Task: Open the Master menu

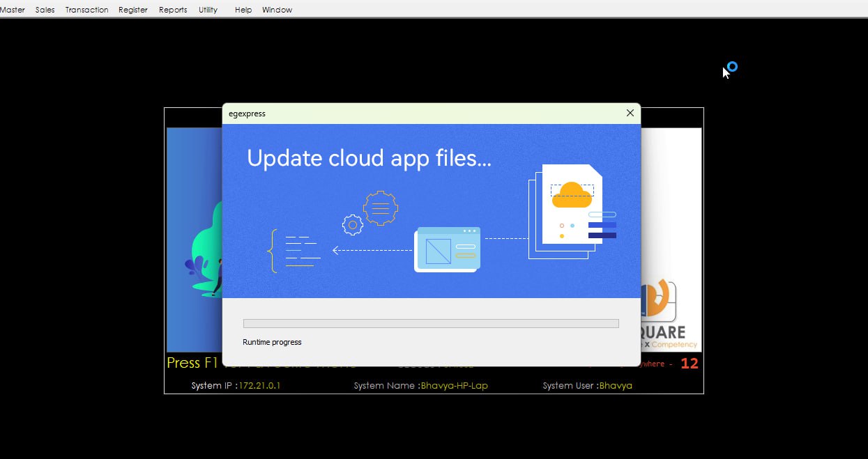Action: 13,10
